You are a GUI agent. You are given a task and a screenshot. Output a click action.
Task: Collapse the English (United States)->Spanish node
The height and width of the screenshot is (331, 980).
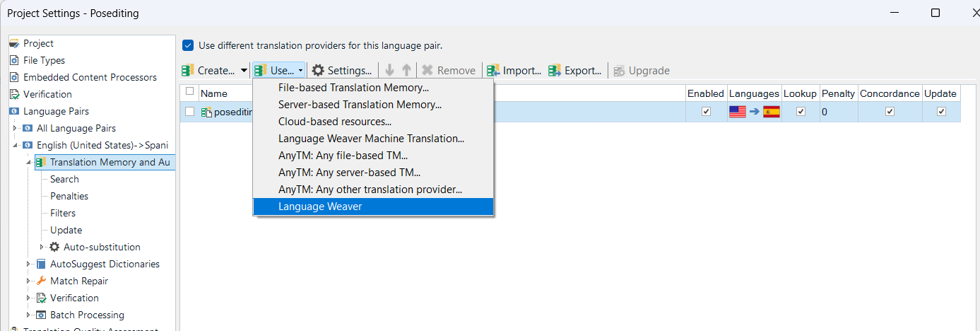tap(15, 145)
